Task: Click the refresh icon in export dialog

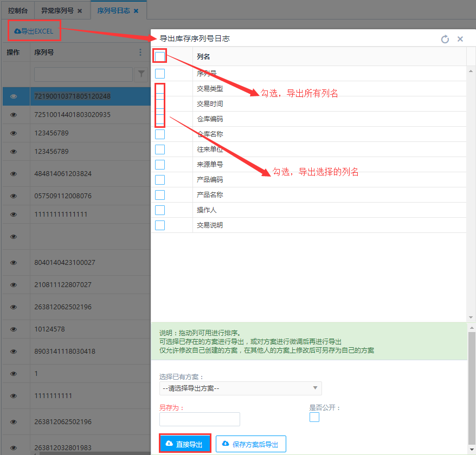Action: tap(445, 39)
